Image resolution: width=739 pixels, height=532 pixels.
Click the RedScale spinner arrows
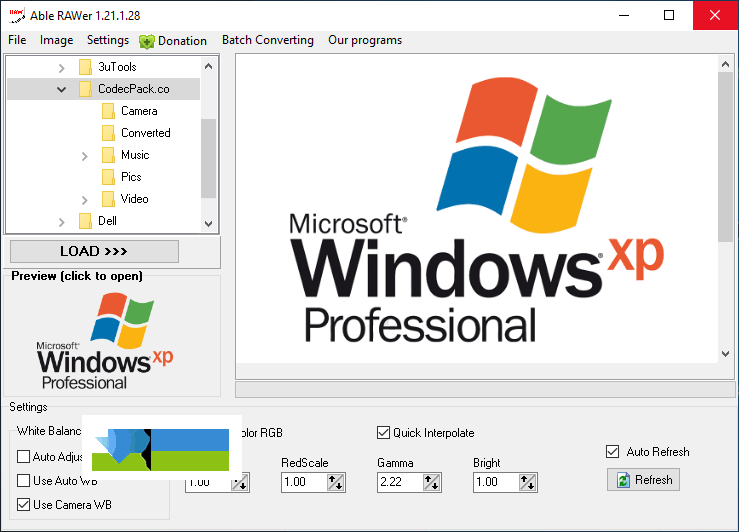336,483
